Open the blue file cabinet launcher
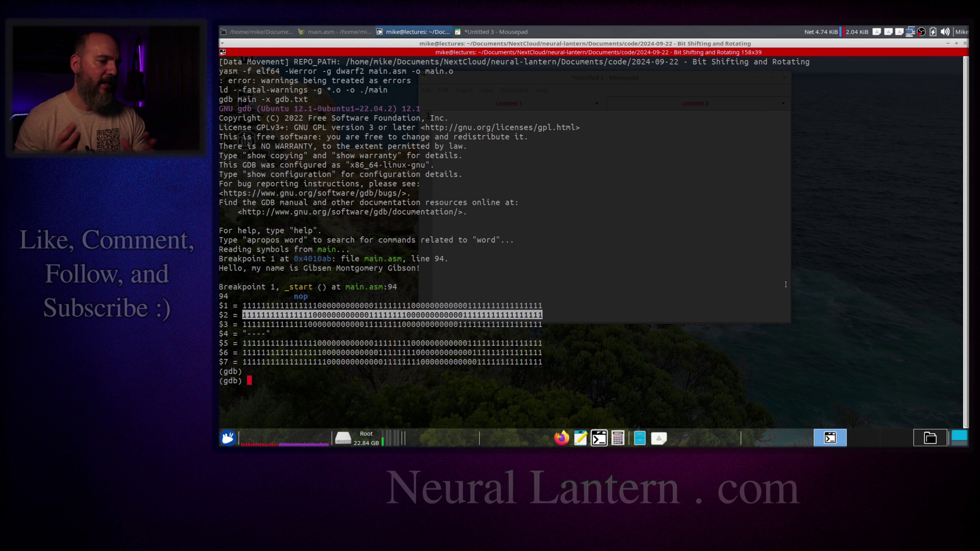This screenshot has width=980, height=551. [x=640, y=438]
